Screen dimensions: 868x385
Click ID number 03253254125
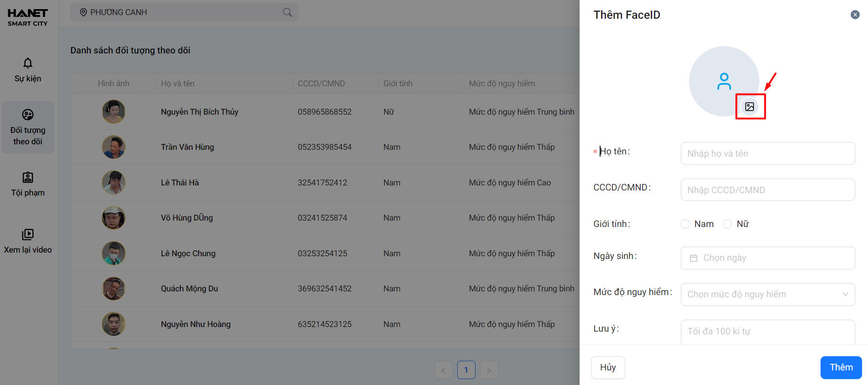(322, 253)
